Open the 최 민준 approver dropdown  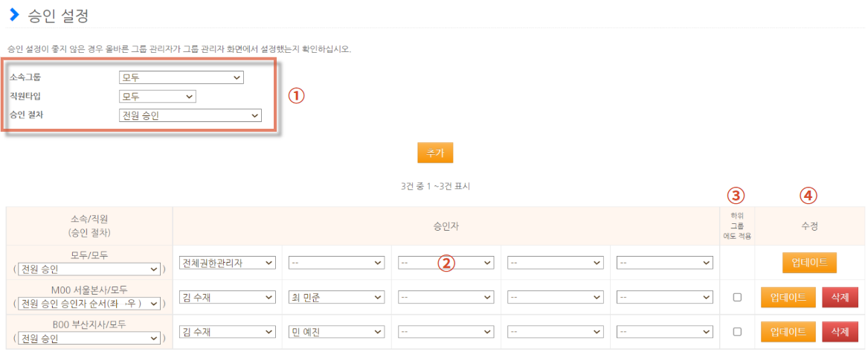coord(336,297)
